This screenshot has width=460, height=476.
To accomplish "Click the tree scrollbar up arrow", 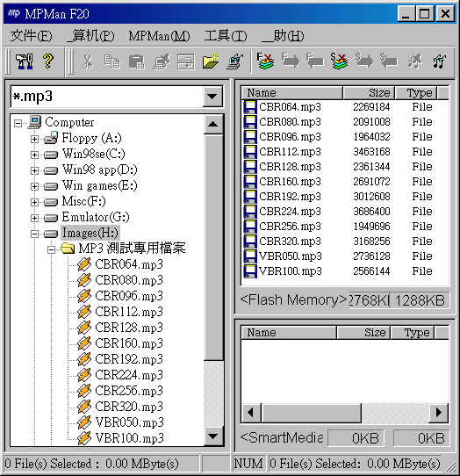I will coord(213,124).
